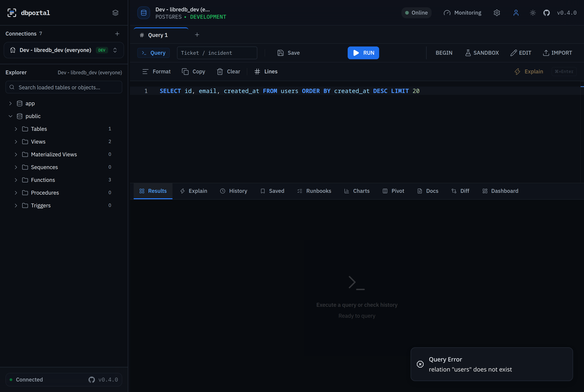
Task: Switch to the Explain results tab
Action: point(194,191)
